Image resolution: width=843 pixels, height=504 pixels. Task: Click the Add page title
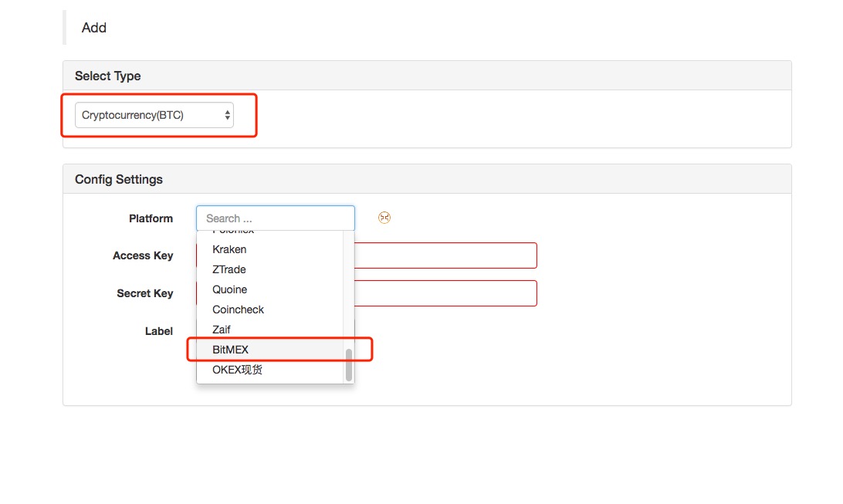coord(93,28)
